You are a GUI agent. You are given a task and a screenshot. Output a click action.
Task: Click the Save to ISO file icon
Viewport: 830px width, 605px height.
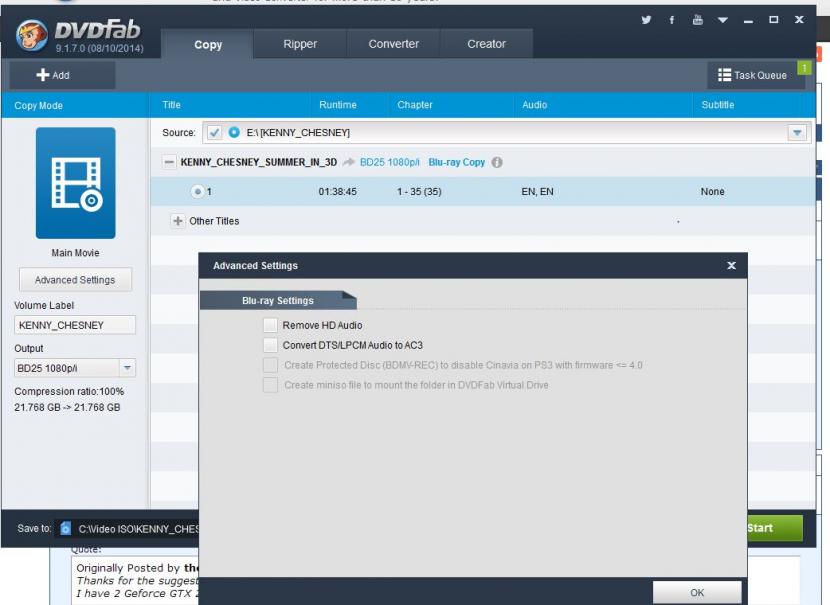pyautogui.click(x=66, y=528)
